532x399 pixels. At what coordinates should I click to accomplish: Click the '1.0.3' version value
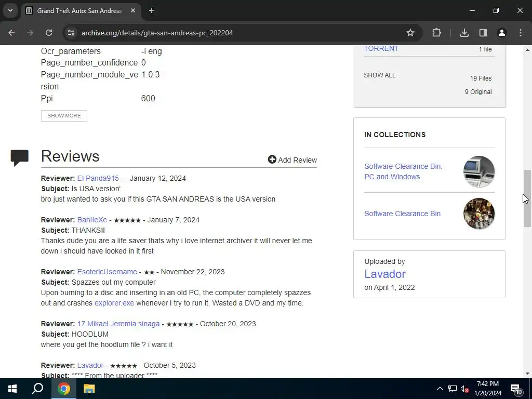150,75
